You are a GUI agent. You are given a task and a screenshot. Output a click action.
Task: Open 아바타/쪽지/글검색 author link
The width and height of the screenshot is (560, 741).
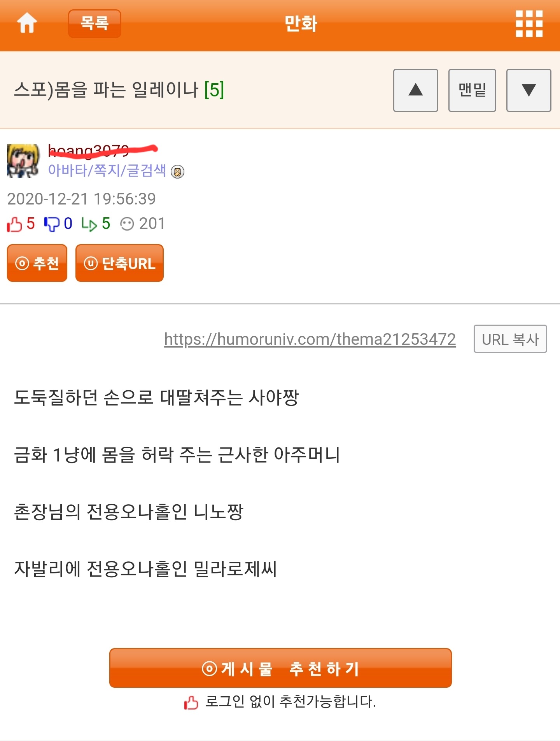(x=107, y=171)
